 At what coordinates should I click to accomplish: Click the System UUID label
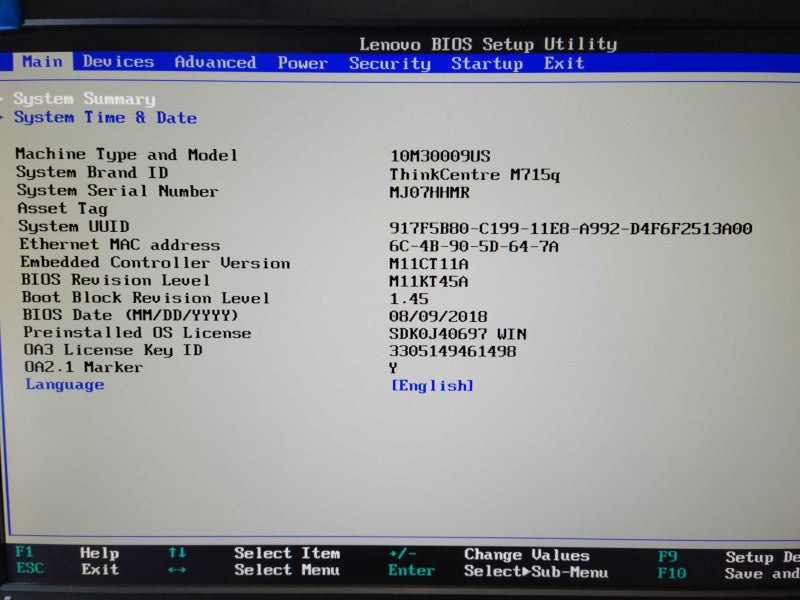(73, 226)
